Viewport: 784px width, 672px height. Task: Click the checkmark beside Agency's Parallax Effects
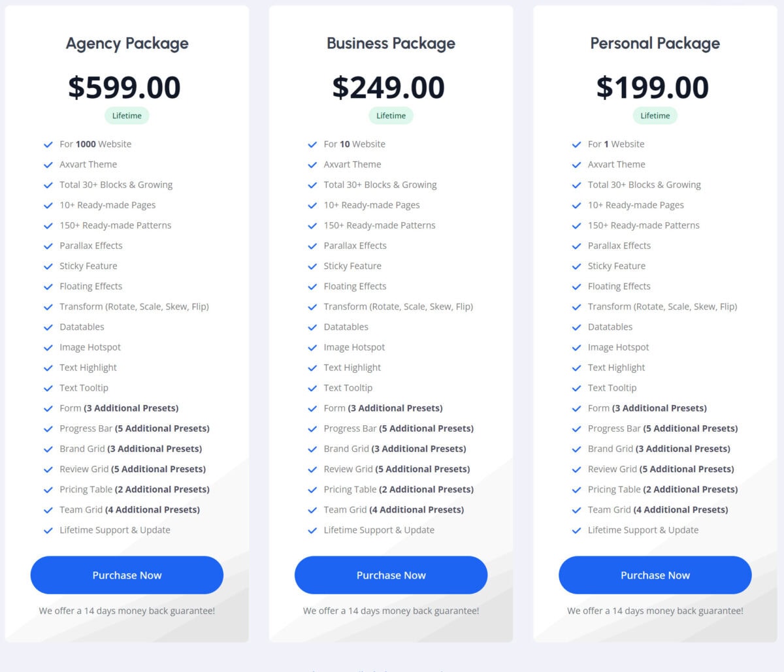pyautogui.click(x=48, y=246)
